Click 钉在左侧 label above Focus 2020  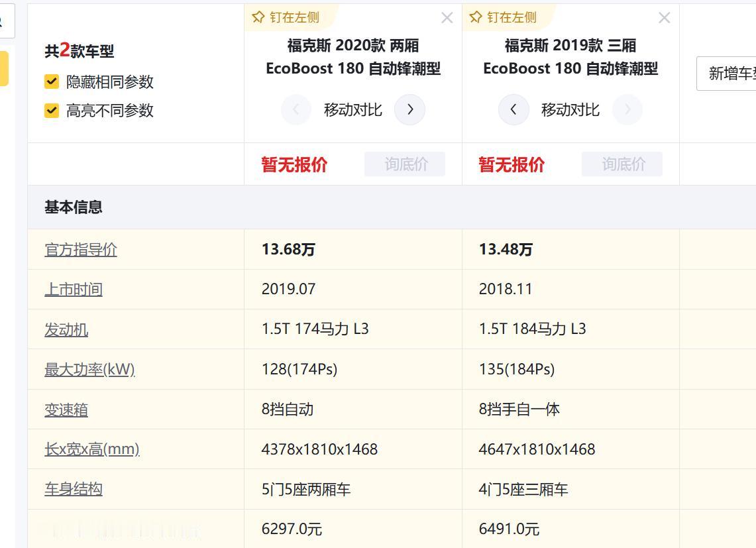pyautogui.click(x=295, y=17)
